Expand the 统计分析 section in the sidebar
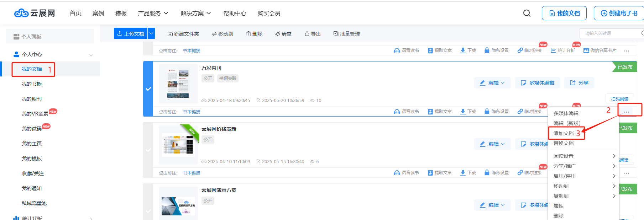The height and width of the screenshot is (220, 644). [x=91, y=218]
